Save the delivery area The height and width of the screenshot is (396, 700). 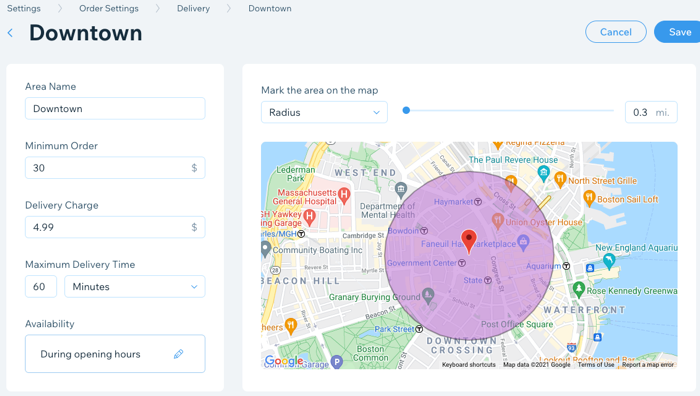(679, 32)
